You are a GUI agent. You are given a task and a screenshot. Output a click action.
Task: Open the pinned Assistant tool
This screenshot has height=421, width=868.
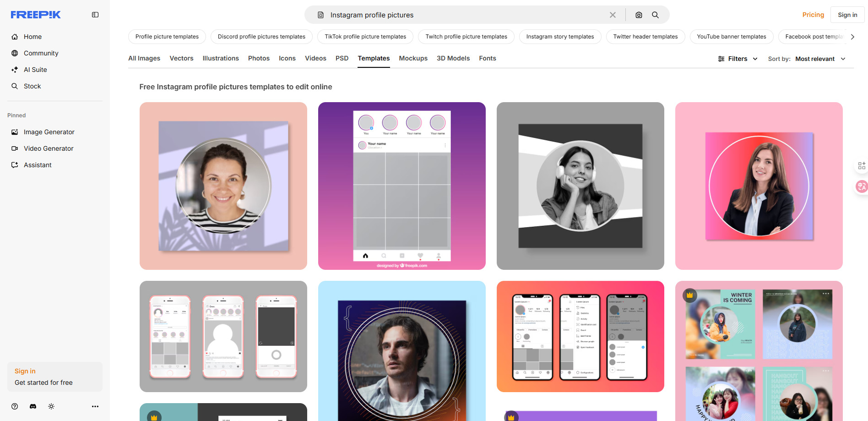(x=38, y=165)
